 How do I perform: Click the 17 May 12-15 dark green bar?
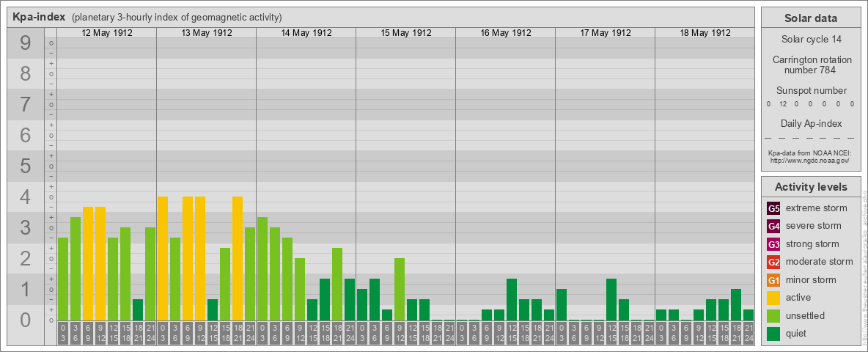[611, 299]
